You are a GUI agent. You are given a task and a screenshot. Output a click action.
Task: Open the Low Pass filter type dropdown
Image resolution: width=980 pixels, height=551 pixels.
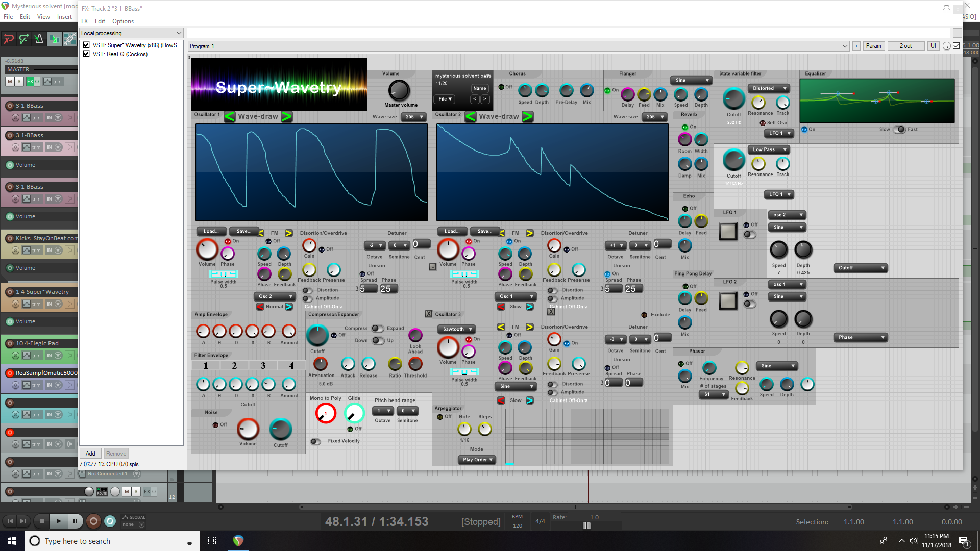pos(769,149)
